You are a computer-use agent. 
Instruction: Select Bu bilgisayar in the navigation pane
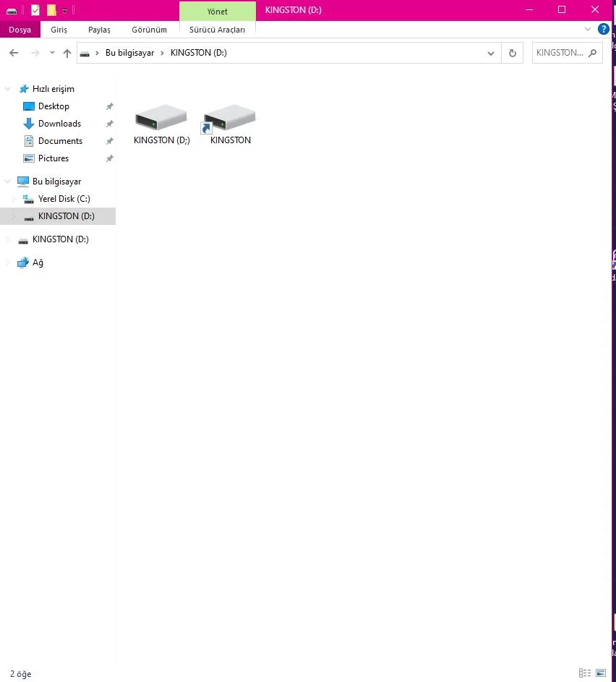(56, 182)
